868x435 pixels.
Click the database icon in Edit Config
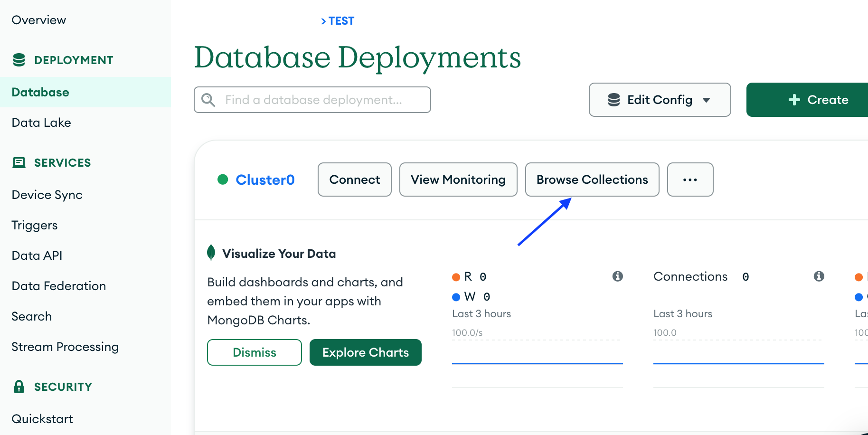point(614,100)
